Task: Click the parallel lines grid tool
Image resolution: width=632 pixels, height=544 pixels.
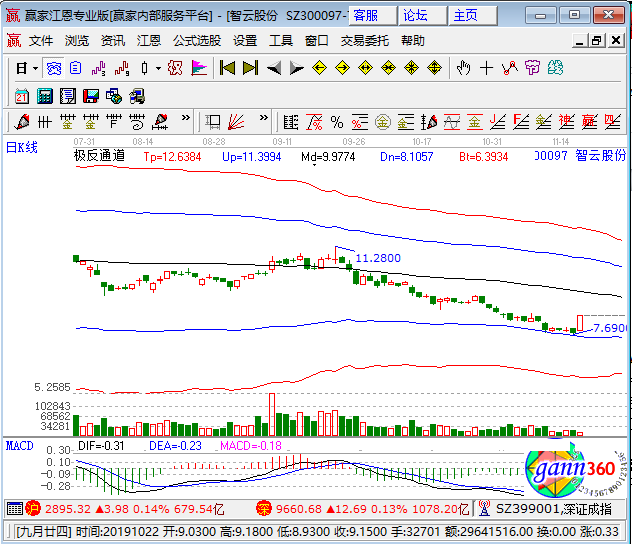Action: coord(45,122)
